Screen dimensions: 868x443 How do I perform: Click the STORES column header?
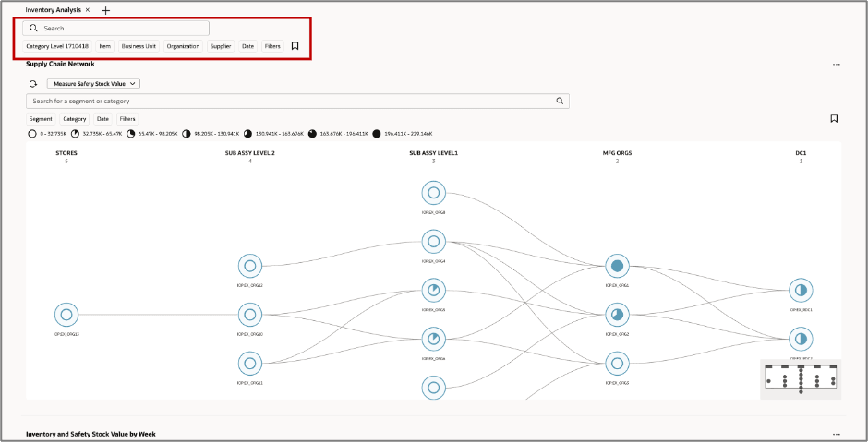pos(66,153)
